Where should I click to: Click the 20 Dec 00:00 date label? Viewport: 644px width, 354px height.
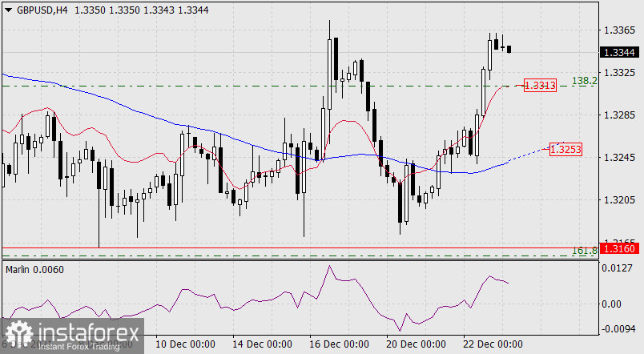415,345
